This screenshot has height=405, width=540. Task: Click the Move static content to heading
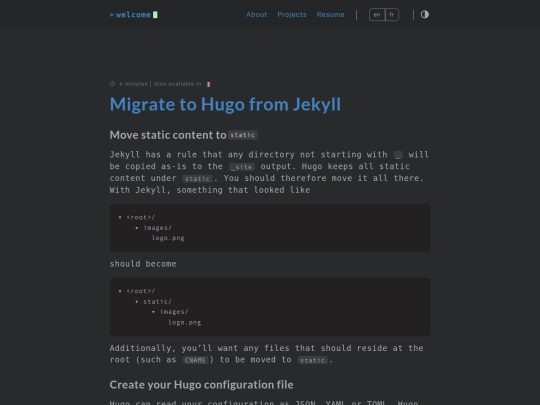click(168, 135)
